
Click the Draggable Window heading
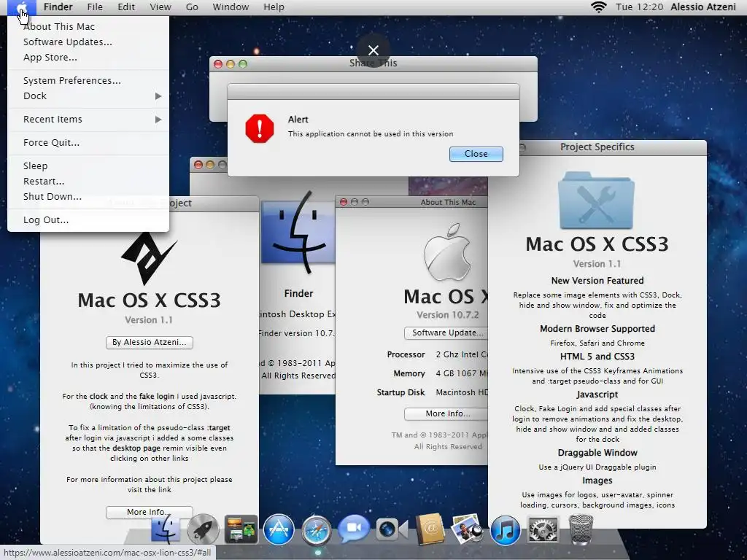[x=597, y=453]
